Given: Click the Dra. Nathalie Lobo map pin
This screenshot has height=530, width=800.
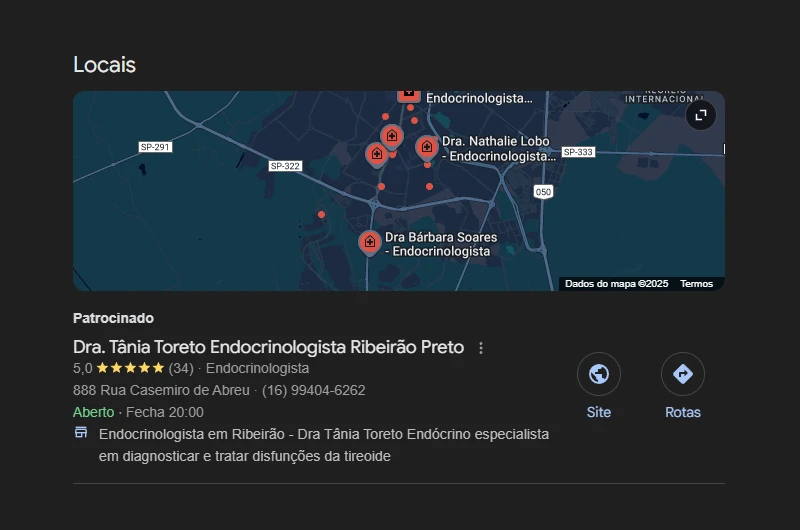Looking at the screenshot, I should tap(427, 147).
